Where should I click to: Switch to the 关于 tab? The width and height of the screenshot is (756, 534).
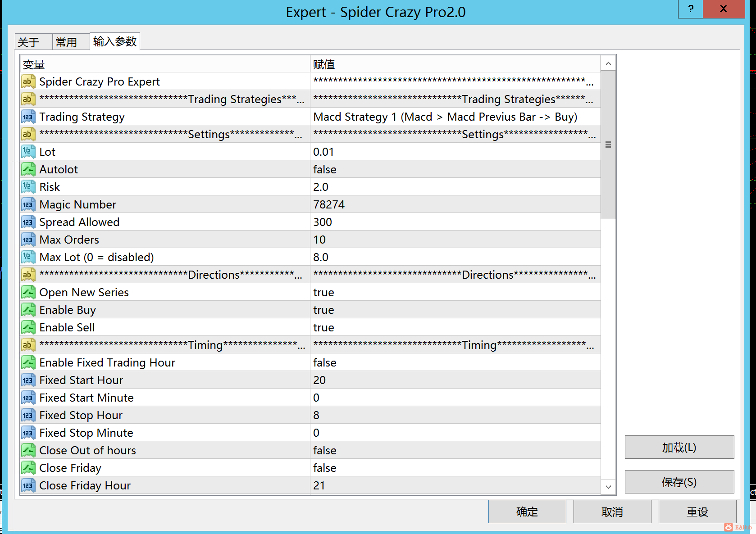[x=34, y=42]
